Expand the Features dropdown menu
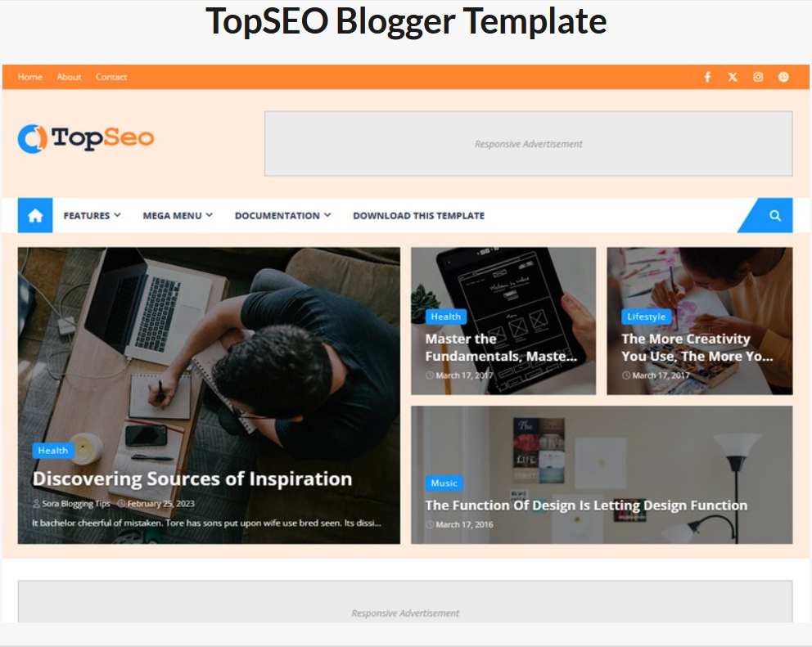 pyautogui.click(x=92, y=215)
